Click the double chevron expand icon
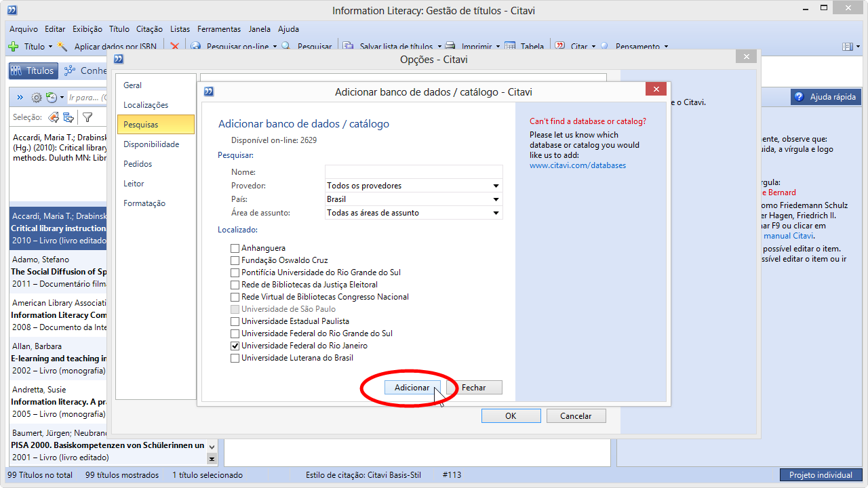This screenshot has width=868, height=488. coord(20,98)
